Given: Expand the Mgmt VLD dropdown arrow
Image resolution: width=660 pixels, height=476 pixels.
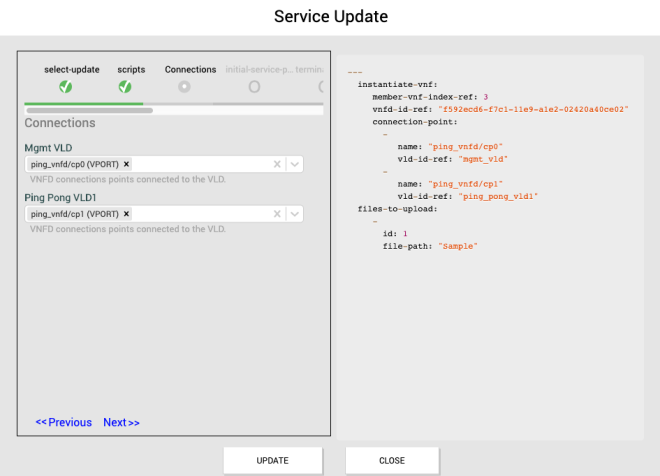Looking at the screenshot, I should coord(295,164).
